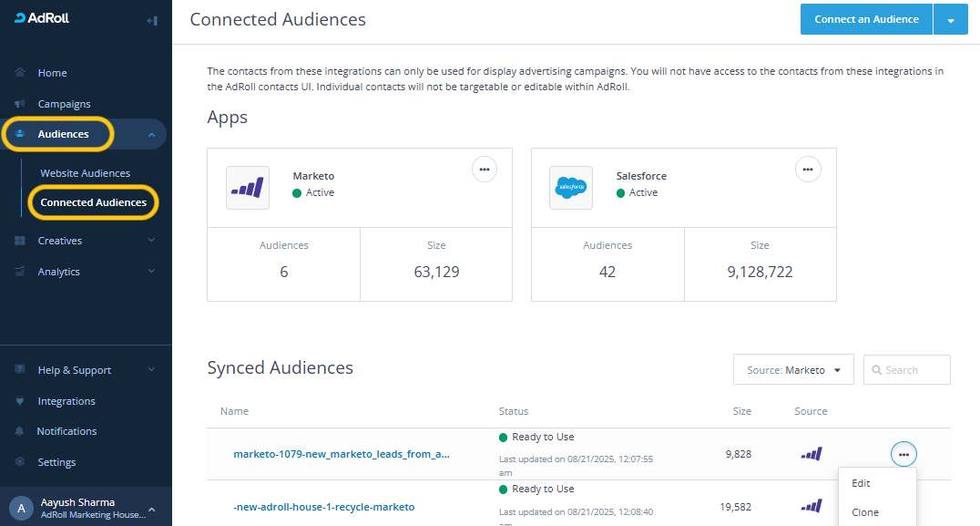980x526 pixels.
Task: Open Home from the sidebar
Action: coord(52,73)
